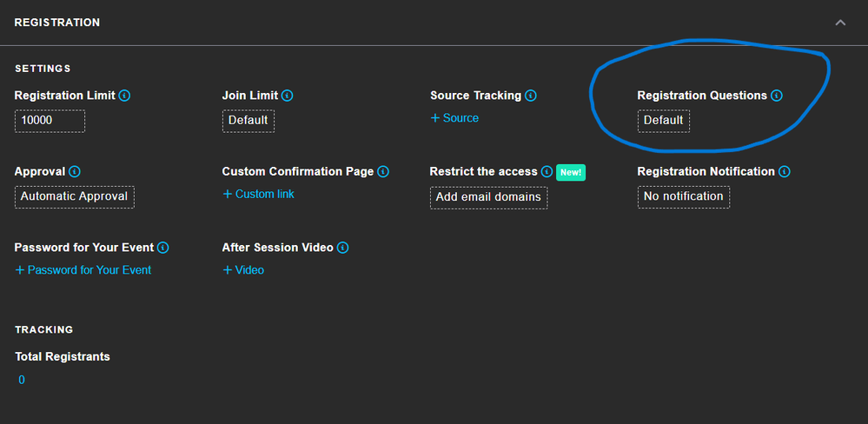The image size is (868, 424).
Task: Click the Total Registrants count 0
Action: tap(22, 380)
